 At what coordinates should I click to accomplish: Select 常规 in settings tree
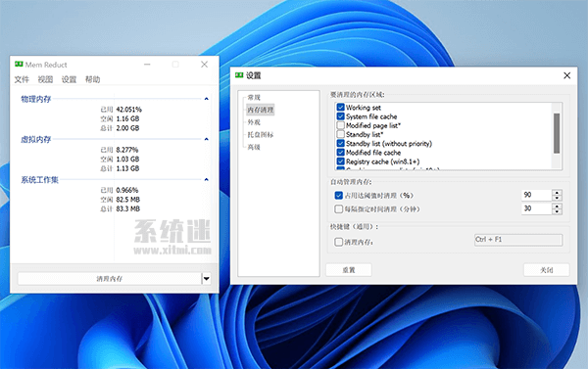pyautogui.click(x=254, y=98)
